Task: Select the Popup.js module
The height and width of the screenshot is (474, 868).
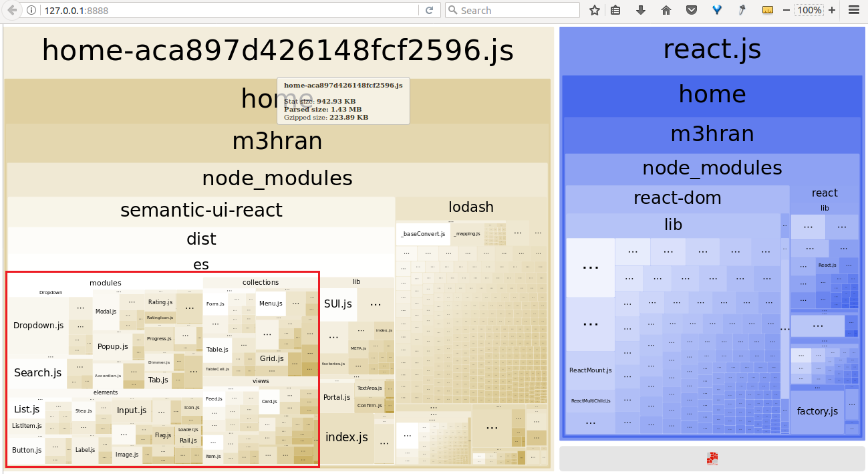Action: (112, 347)
